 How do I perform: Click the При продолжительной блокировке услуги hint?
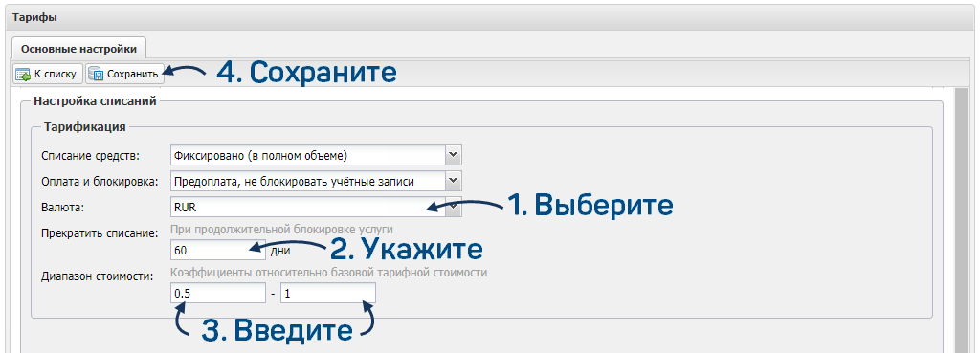[281, 229]
